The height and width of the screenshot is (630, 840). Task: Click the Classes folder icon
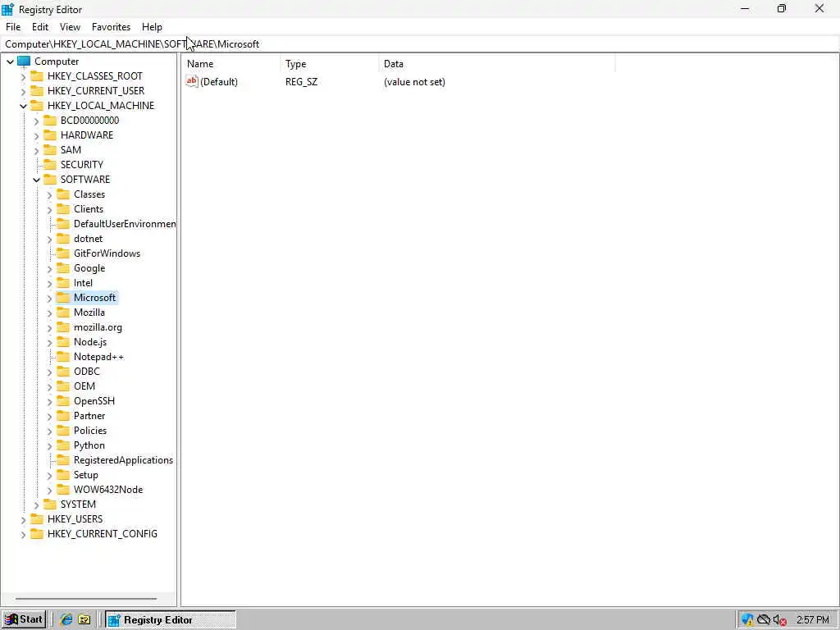63,194
